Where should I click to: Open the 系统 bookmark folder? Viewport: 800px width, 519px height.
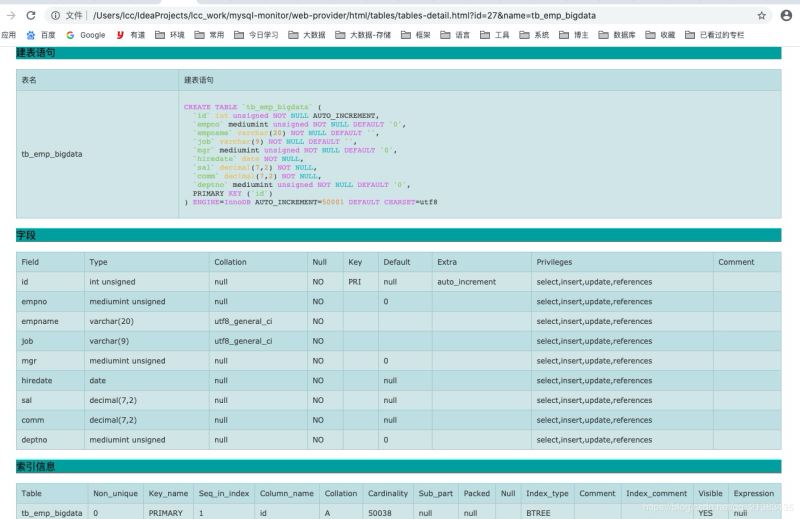pos(534,35)
